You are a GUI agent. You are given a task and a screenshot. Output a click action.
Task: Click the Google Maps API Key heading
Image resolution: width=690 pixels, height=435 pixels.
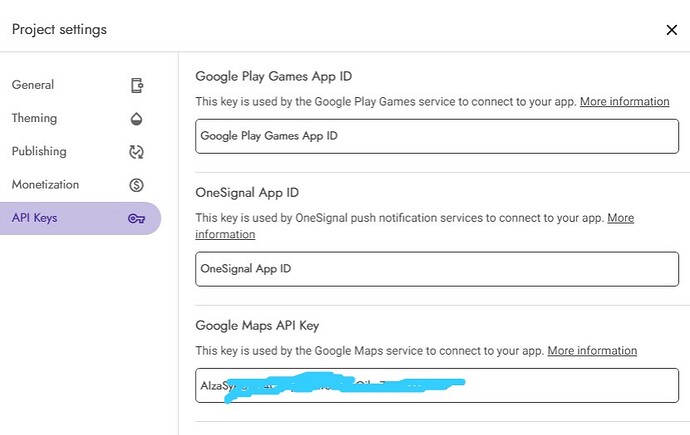click(257, 325)
